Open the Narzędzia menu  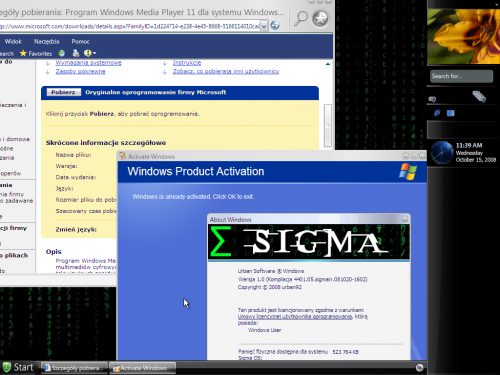pos(46,41)
